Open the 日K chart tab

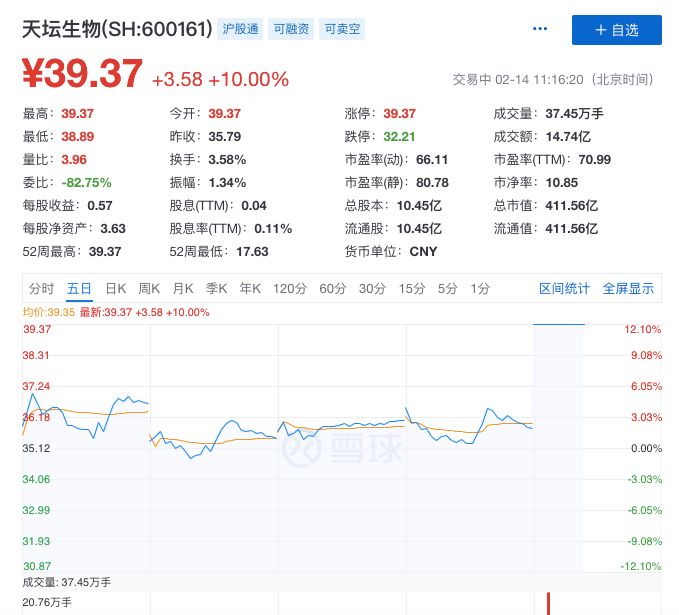coord(116,288)
